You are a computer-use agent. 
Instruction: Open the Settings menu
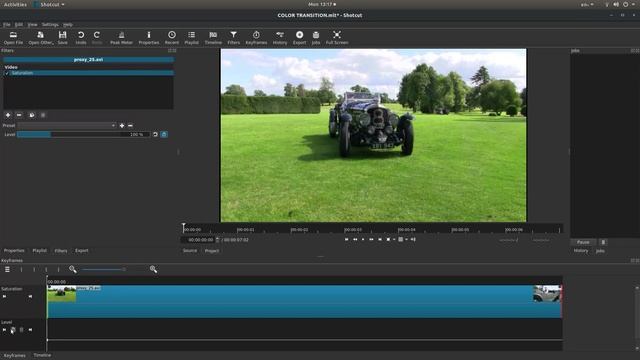click(50, 24)
